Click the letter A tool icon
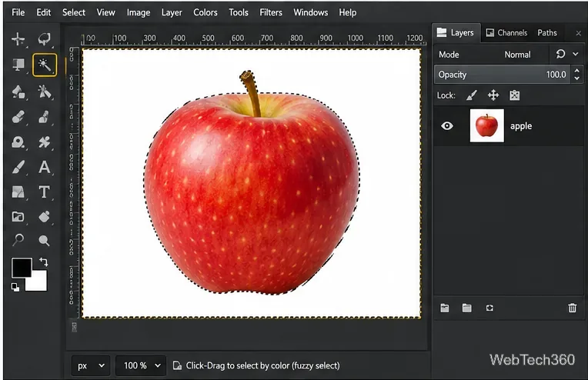Viewport: 588px width, 380px height. tap(44, 167)
